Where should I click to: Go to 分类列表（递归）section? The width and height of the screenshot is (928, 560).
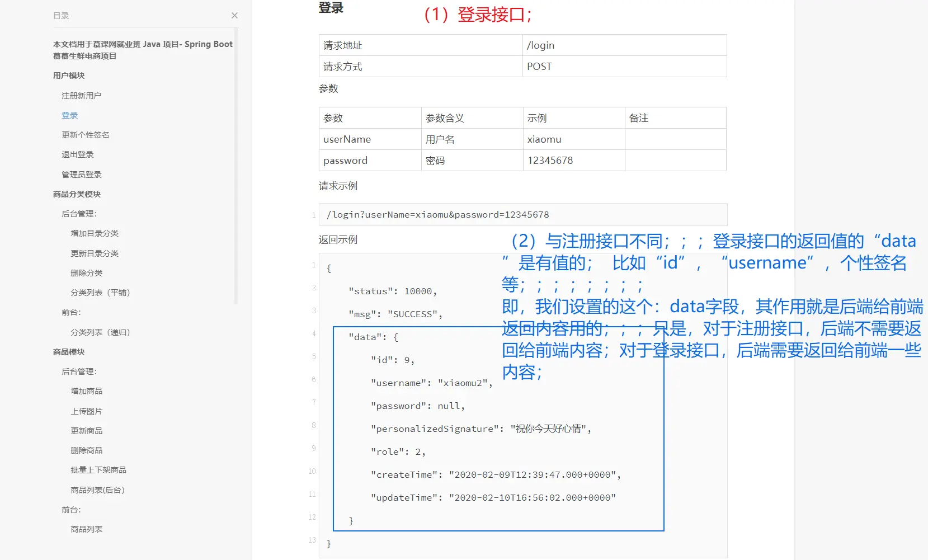pos(100,332)
